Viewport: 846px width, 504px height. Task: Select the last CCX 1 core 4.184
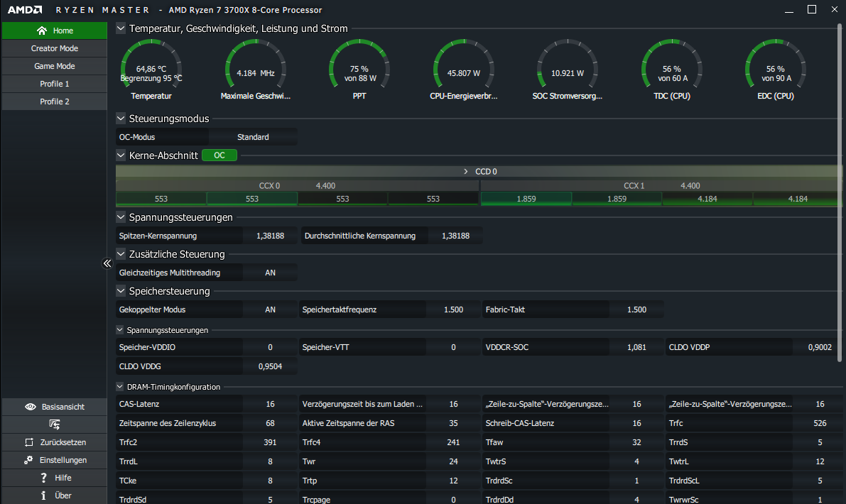click(x=798, y=199)
